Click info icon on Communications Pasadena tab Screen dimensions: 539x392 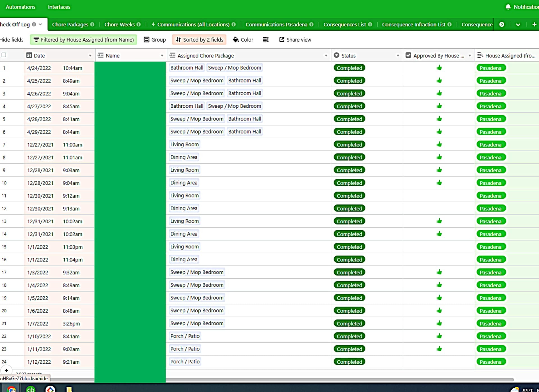[311, 24]
